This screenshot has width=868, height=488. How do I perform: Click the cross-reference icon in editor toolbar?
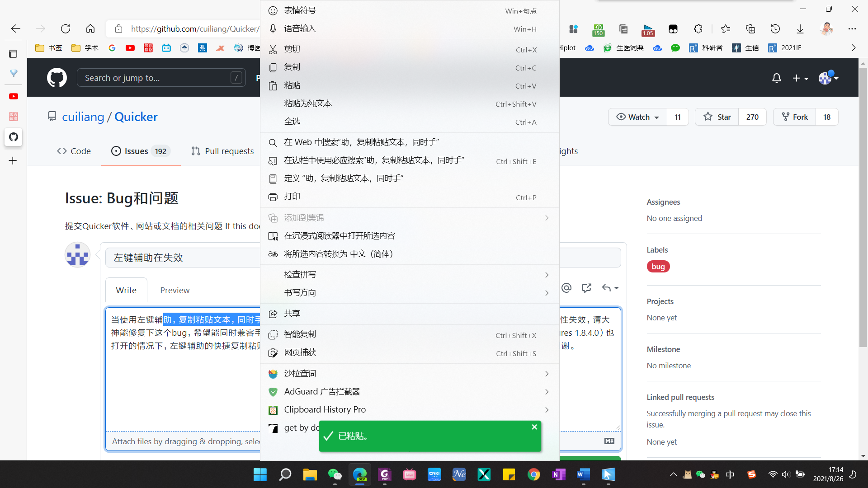click(x=587, y=288)
